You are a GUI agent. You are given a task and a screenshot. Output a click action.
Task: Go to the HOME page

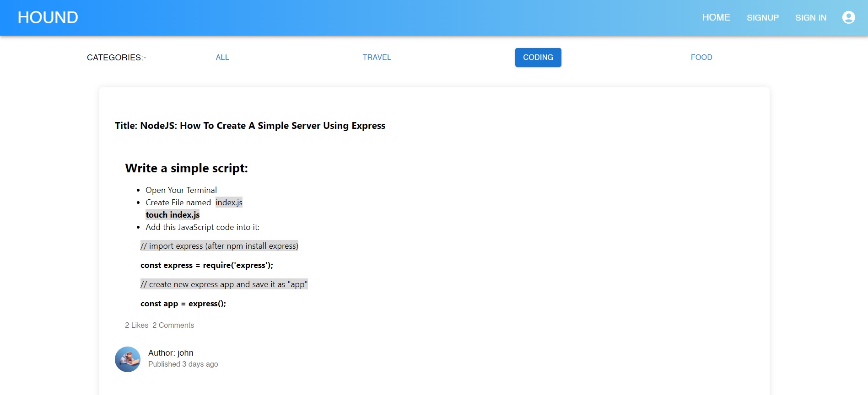click(716, 17)
